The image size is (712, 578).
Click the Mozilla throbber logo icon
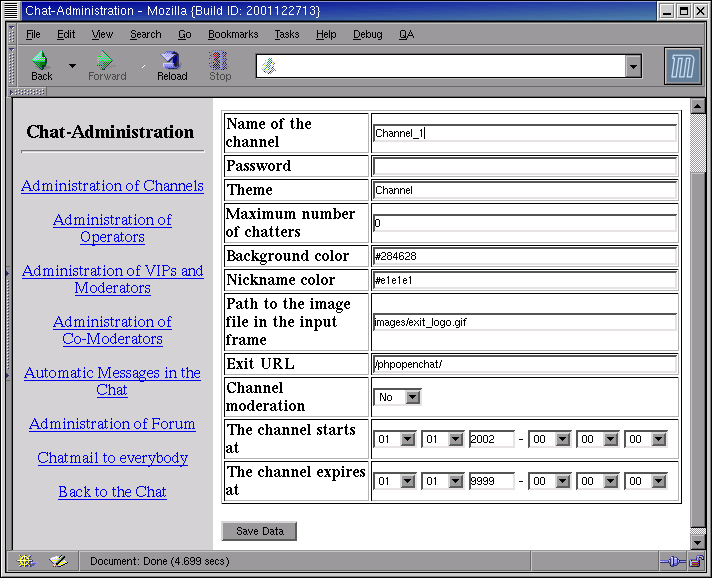point(683,66)
